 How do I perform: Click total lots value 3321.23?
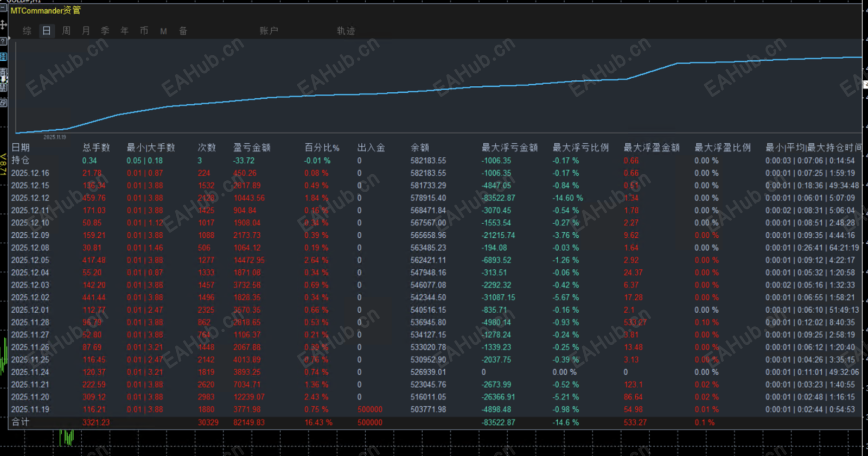click(96, 422)
